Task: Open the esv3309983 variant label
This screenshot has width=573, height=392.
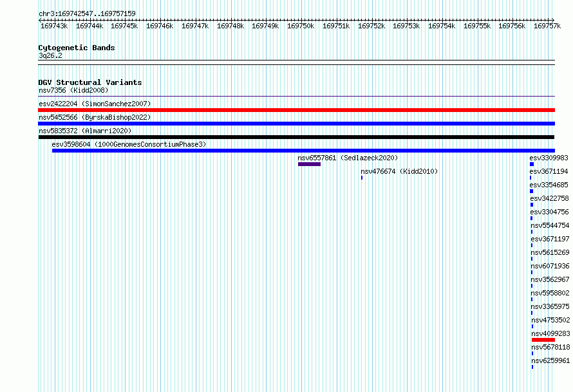Action: click(x=549, y=158)
